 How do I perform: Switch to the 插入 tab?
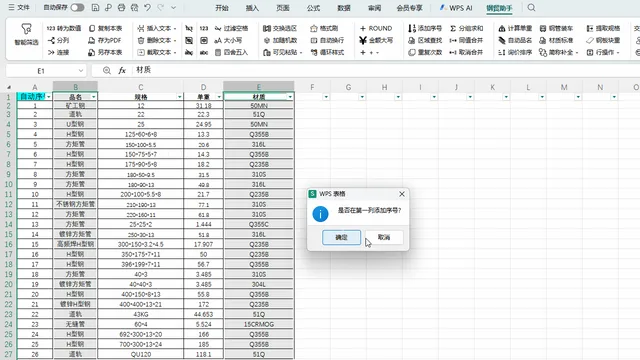(x=252, y=8)
